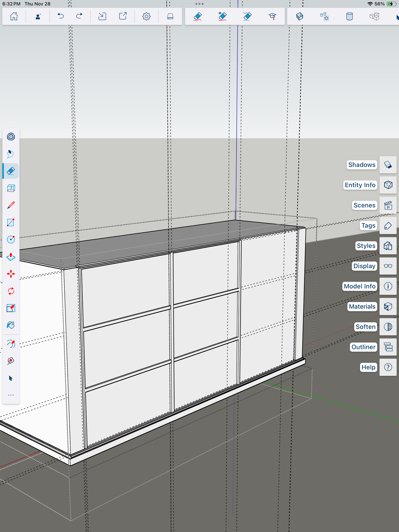Select the Paint Bucket tool
399x532 pixels.
(11, 325)
